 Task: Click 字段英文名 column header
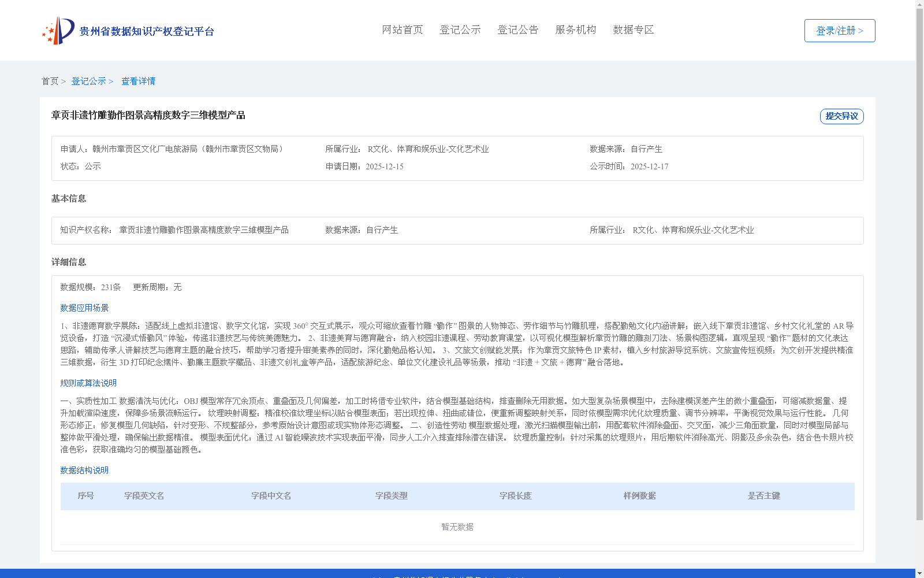click(144, 496)
